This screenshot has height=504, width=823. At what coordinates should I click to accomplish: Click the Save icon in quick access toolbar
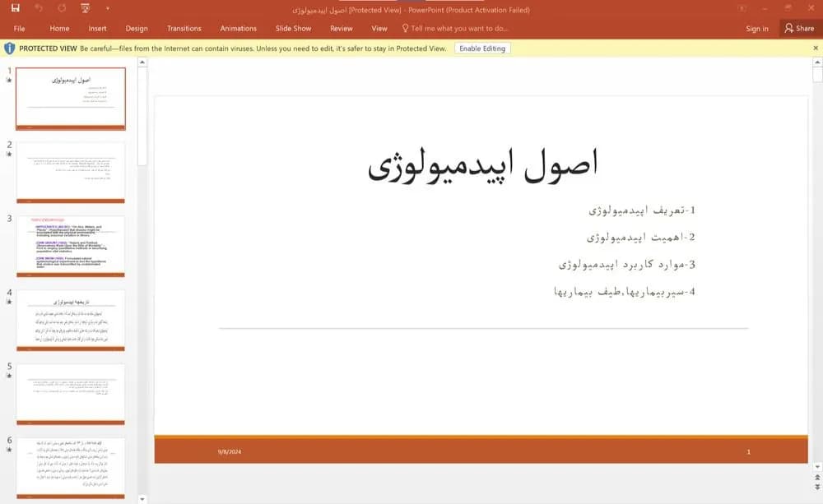click(x=15, y=8)
